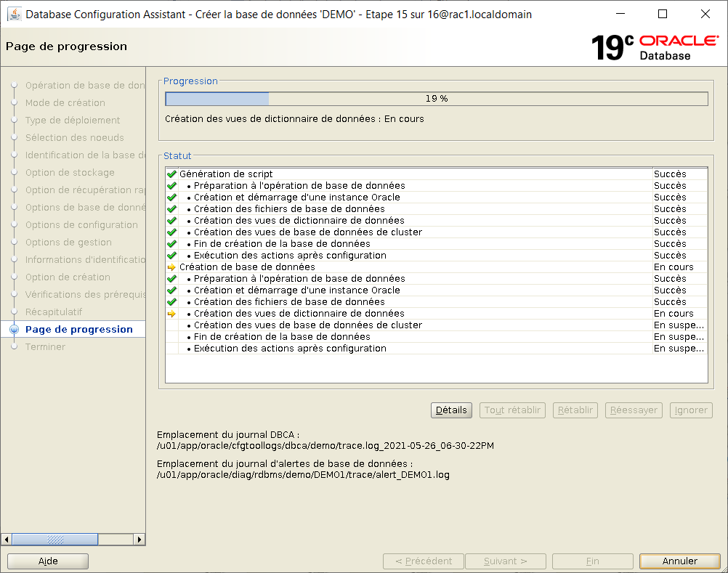Click the "Ignorer" button
Viewport: 728px width, 573px height.
[x=691, y=410]
